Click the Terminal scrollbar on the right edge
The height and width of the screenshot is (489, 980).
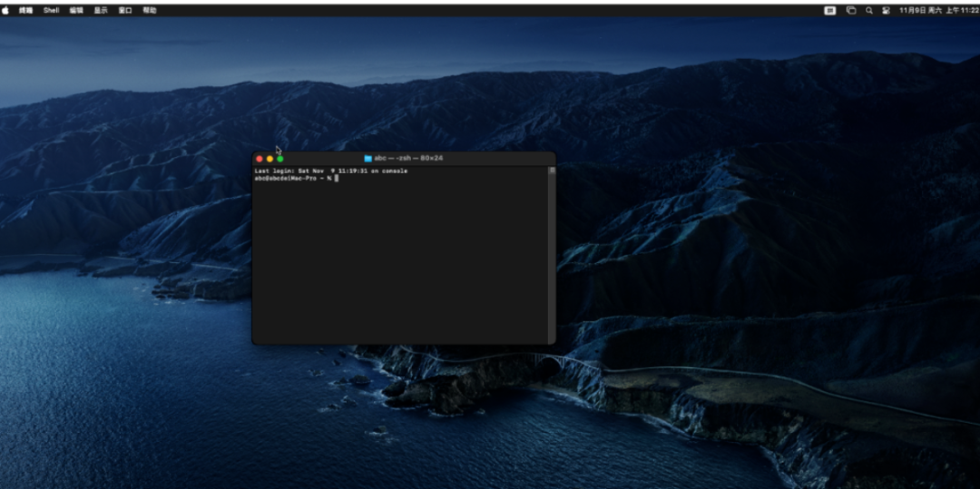click(x=552, y=255)
